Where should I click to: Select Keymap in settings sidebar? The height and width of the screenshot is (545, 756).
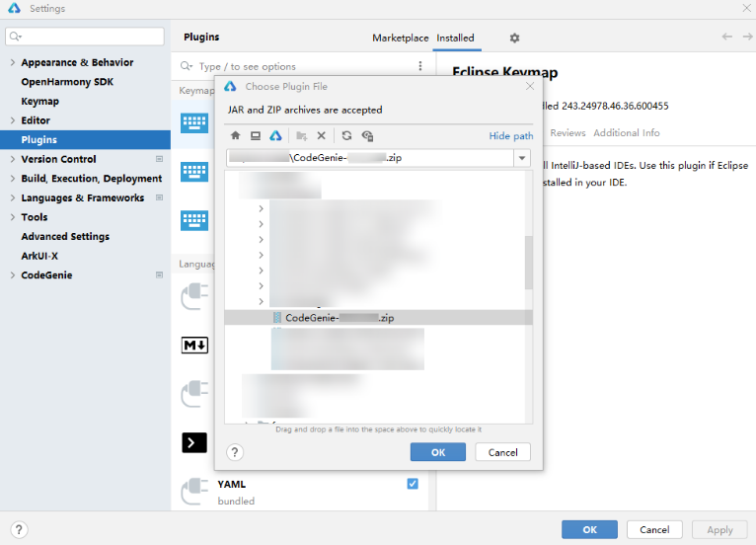(x=40, y=101)
